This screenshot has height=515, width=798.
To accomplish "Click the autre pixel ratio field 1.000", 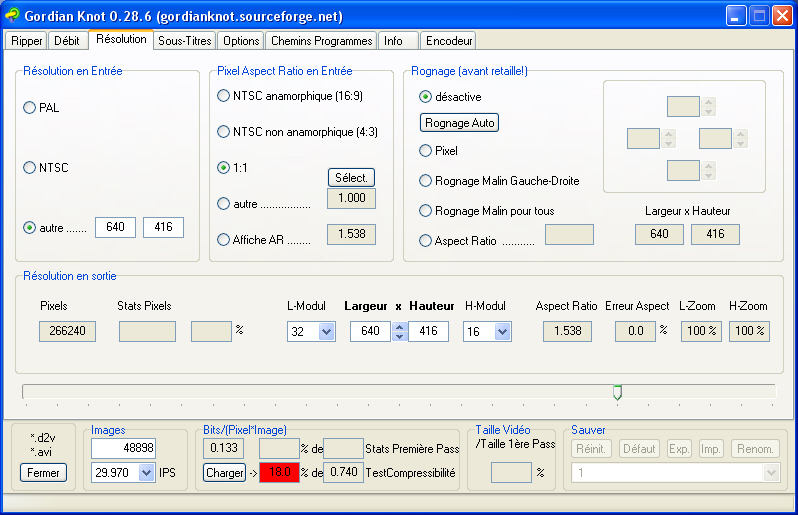I will [x=351, y=198].
